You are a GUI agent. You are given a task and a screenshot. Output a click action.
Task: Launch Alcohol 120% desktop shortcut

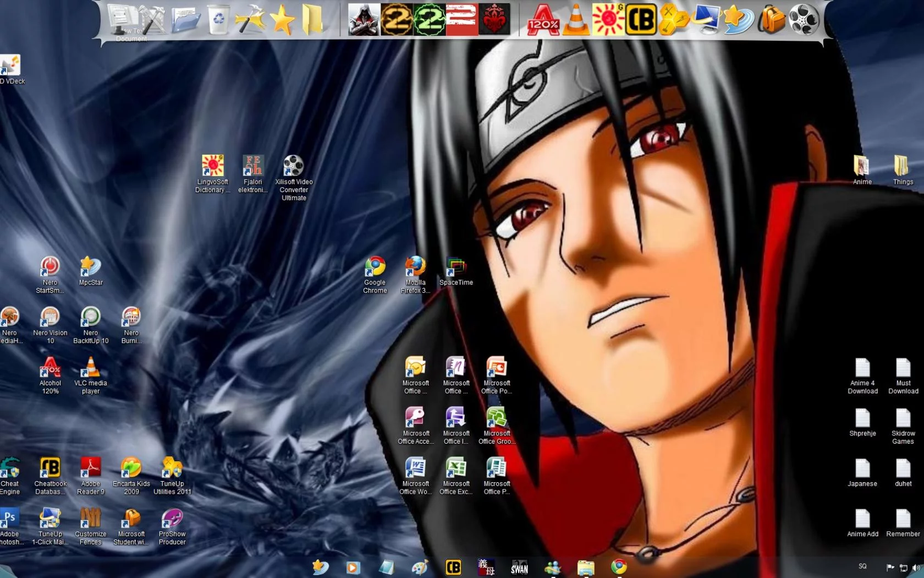[50, 375]
